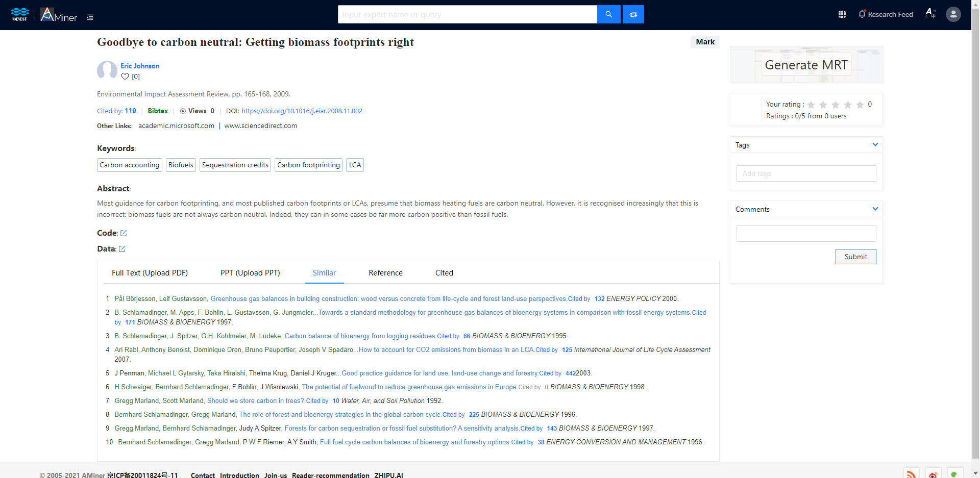The image size is (980, 478).
Task: Click the search magnifier button
Action: point(608,14)
